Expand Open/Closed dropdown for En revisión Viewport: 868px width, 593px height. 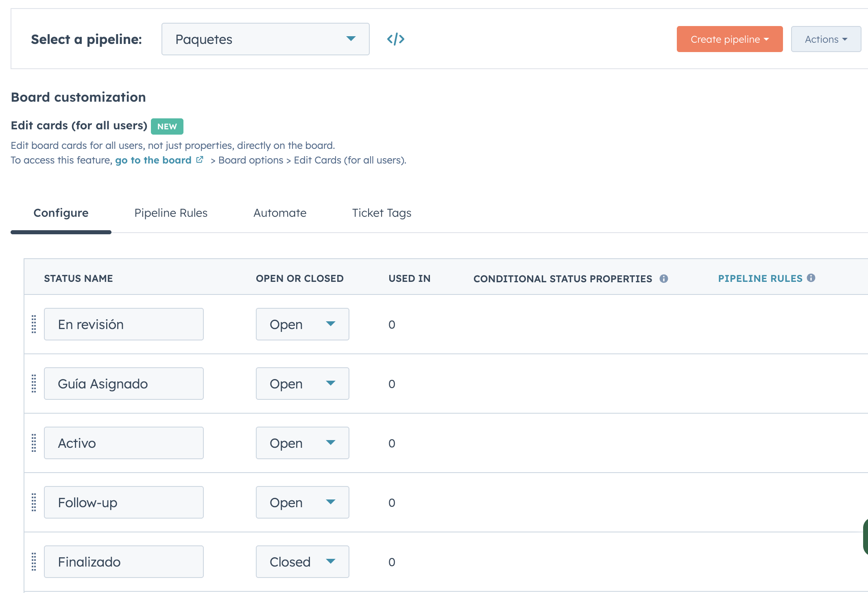[x=302, y=324]
